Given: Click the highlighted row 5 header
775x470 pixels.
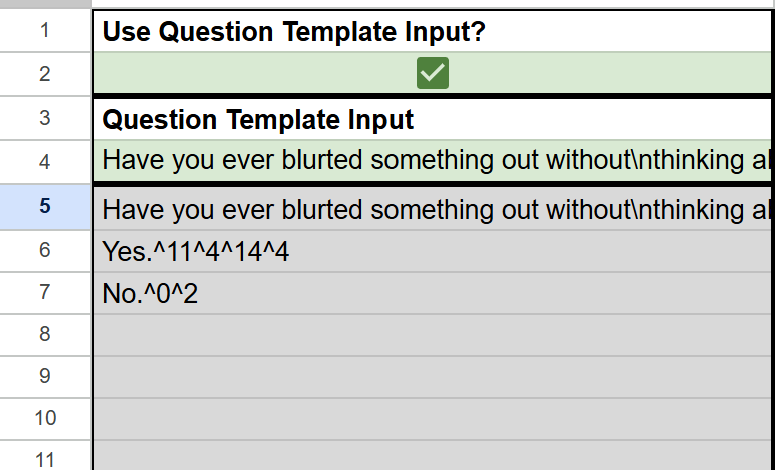Looking at the screenshot, I should 45,206.
